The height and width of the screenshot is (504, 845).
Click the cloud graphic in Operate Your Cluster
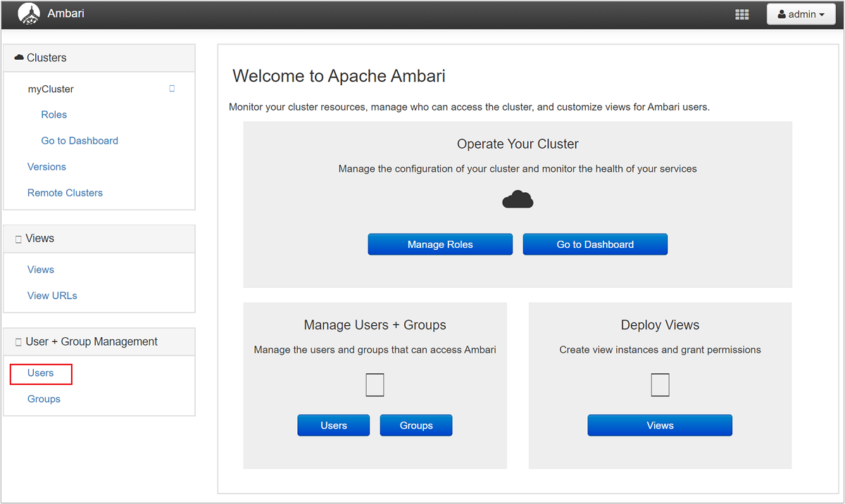click(518, 199)
